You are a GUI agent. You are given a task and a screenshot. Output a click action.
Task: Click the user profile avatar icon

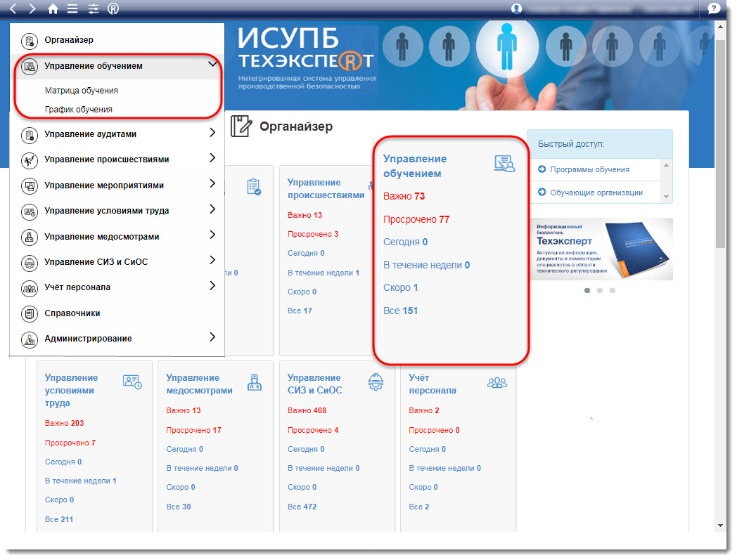click(x=517, y=9)
